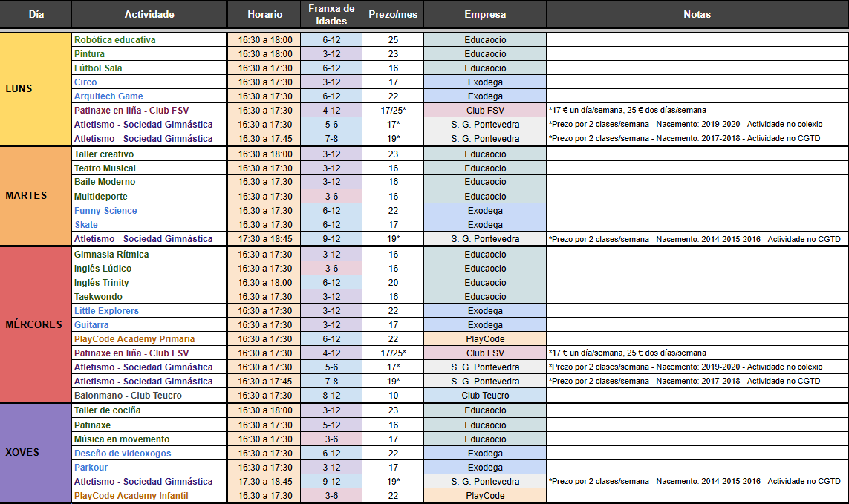This screenshot has width=849, height=504.
Task: Click the Multideporte activity cell
Action: point(149,196)
